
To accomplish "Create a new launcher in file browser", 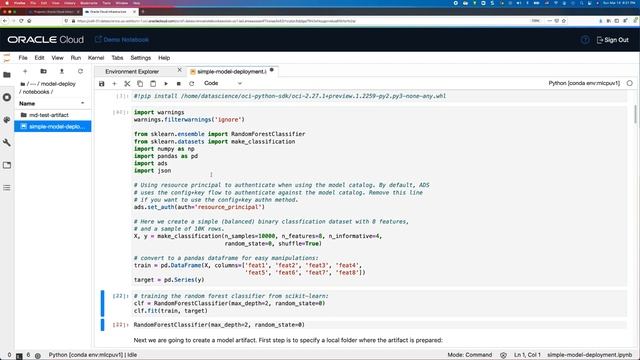I will (25, 71).
